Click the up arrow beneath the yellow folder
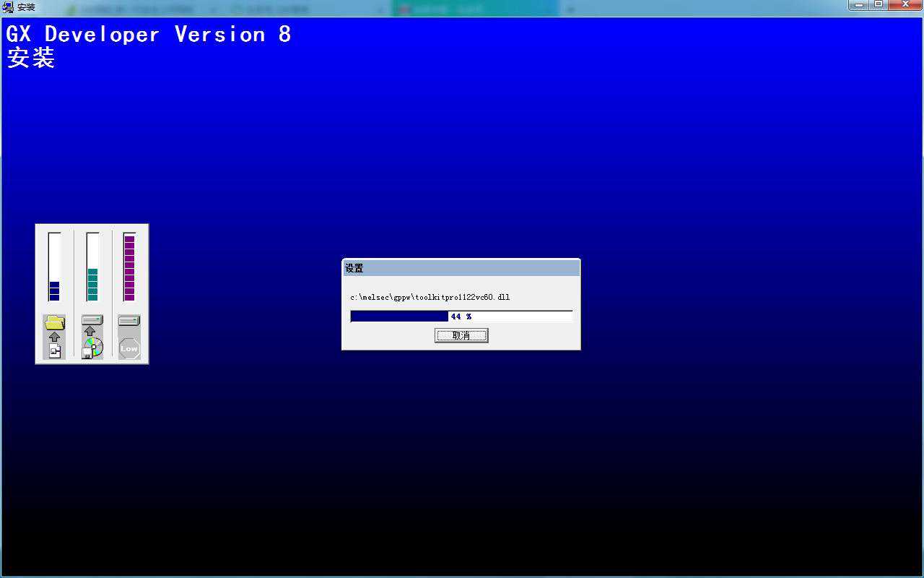Image resolution: width=924 pixels, height=578 pixels. 55,337
